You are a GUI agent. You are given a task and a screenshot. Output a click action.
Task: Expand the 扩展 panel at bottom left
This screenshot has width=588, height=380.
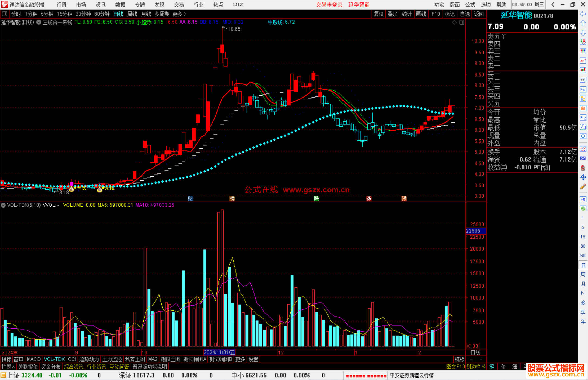[x=8, y=367]
